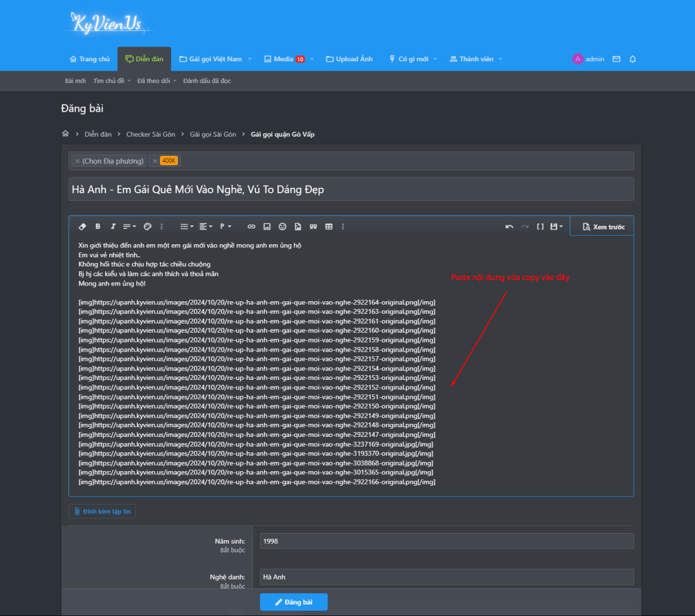Select the eraser remove-formatting tool

(x=83, y=226)
